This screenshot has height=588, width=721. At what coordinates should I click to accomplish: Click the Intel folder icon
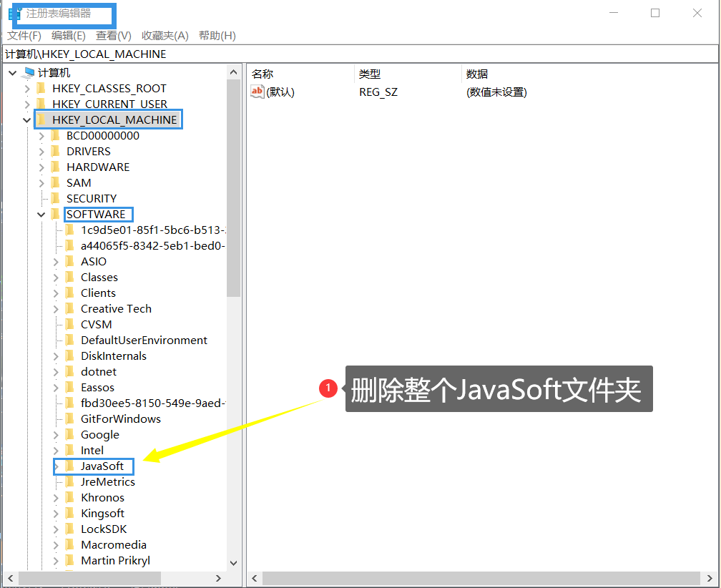click(x=69, y=450)
